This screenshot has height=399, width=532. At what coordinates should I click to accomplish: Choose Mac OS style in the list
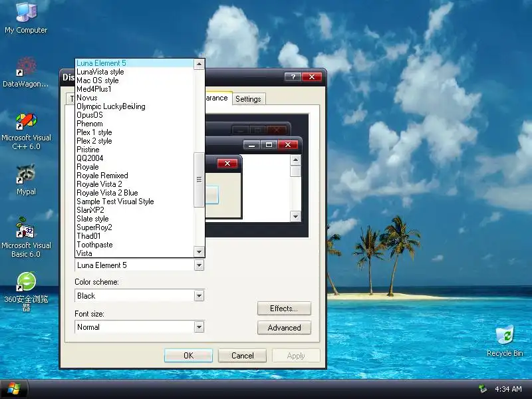click(x=134, y=80)
